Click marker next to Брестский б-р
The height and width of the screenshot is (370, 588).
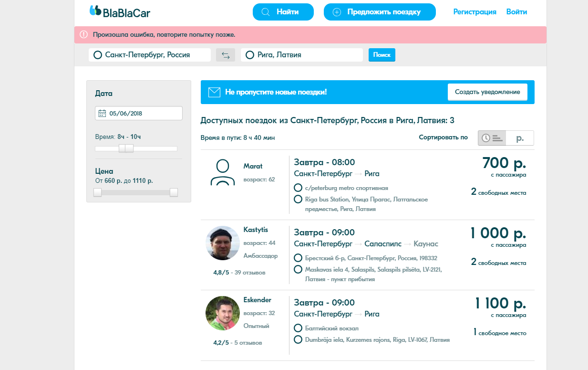pyautogui.click(x=298, y=258)
